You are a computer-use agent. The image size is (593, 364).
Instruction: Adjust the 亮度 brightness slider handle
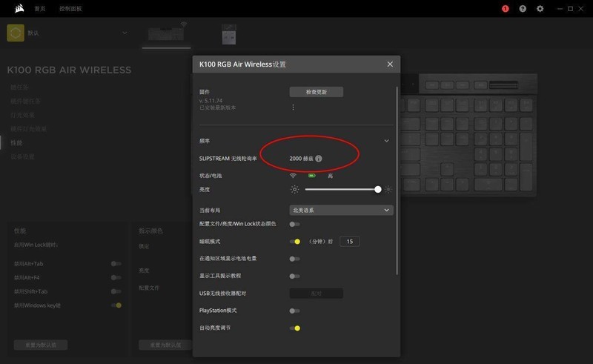tap(378, 190)
